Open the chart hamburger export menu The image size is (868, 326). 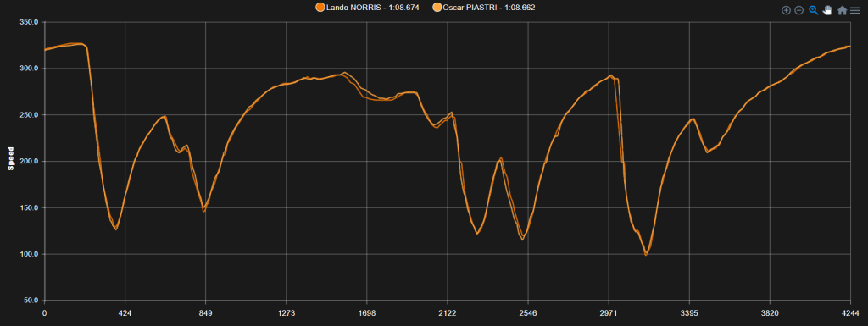(x=855, y=10)
